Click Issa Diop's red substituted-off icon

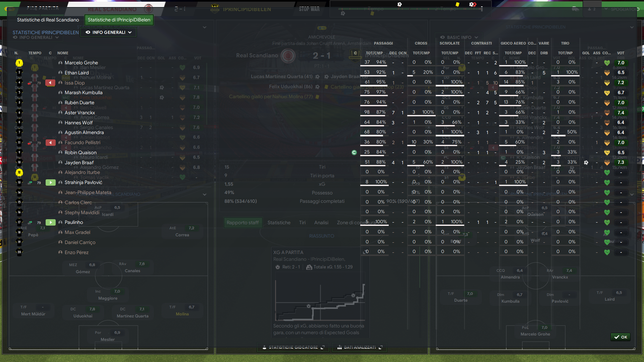click(x=50, y=82)
